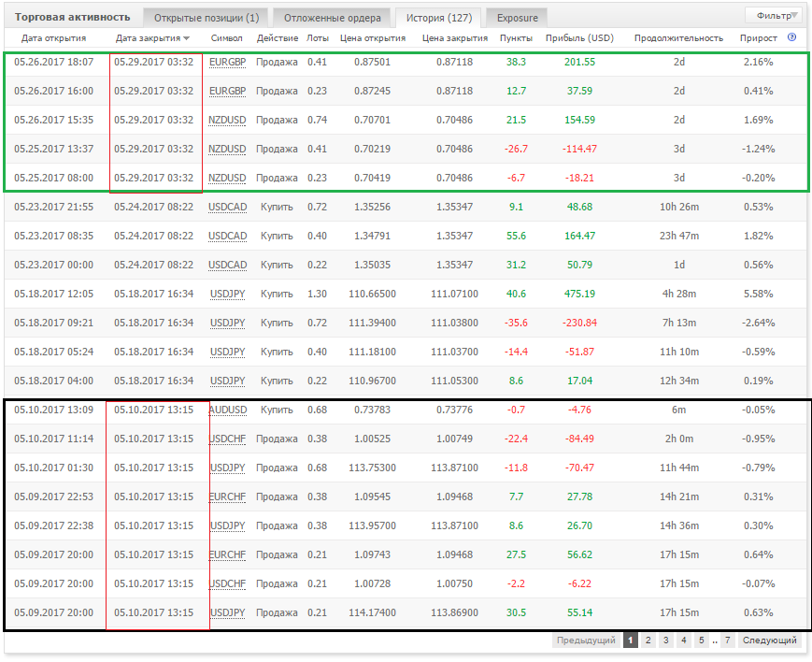
Task: Open the AUDUSD symbol link
Action: pyautogui.click(x=228, y=410)
